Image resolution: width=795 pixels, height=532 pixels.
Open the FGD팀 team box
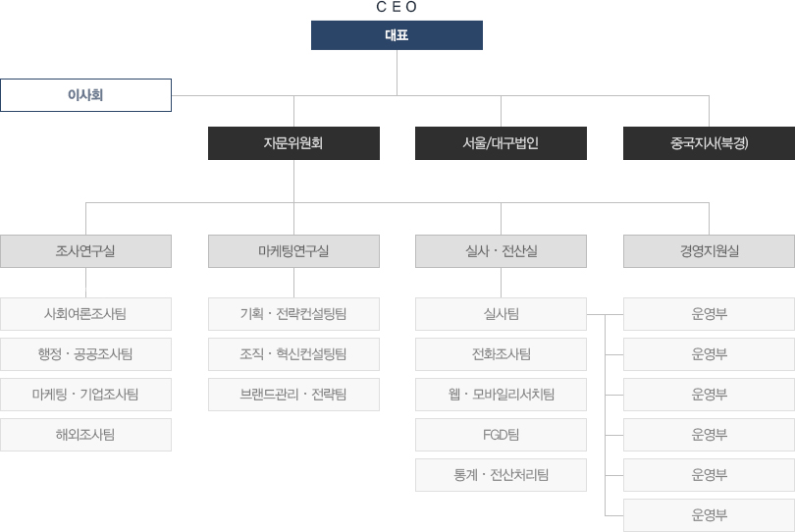(x=501, y=435)
